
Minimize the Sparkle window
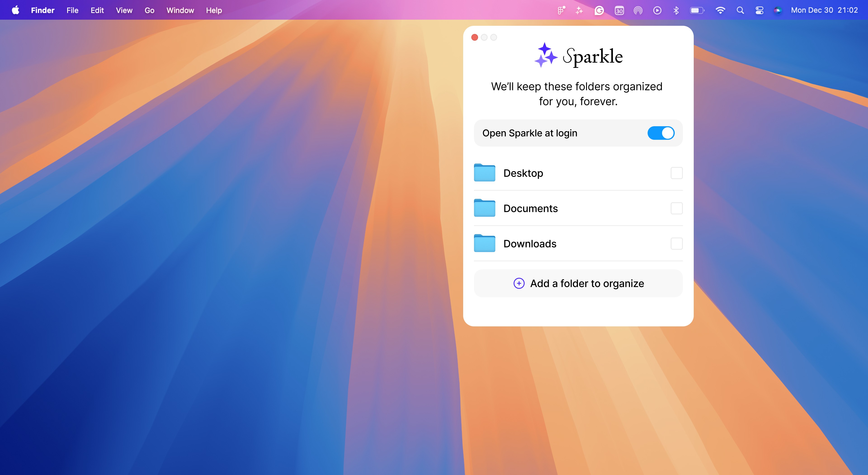[x=484, y=37]
